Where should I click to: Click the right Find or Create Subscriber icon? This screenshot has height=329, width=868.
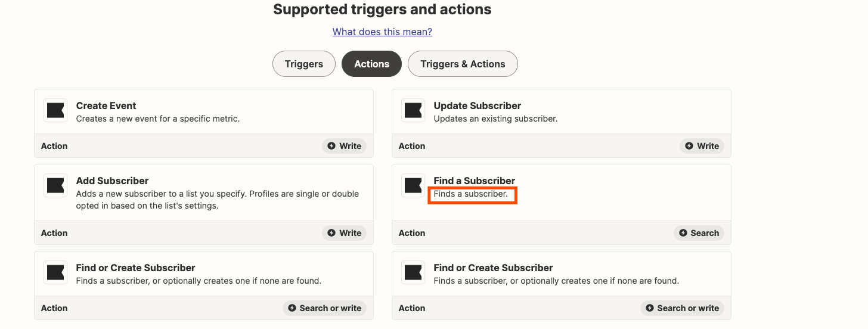click(413, 273)
